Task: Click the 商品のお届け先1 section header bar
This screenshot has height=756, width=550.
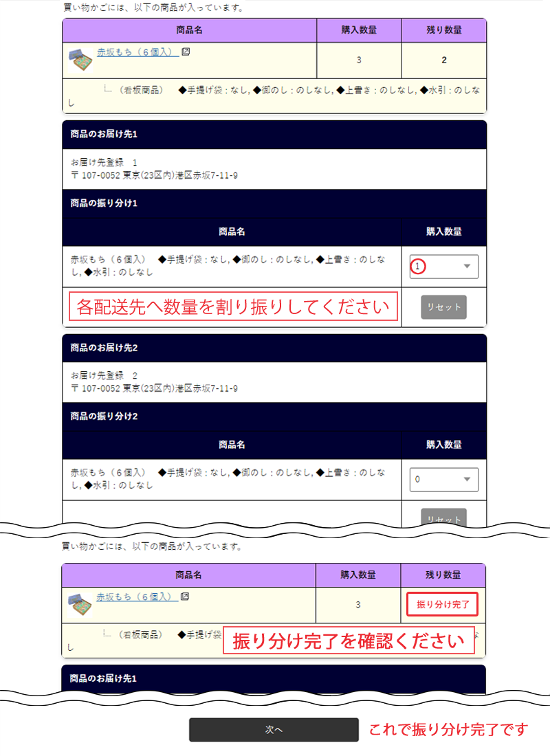Action: click(274, 135)
